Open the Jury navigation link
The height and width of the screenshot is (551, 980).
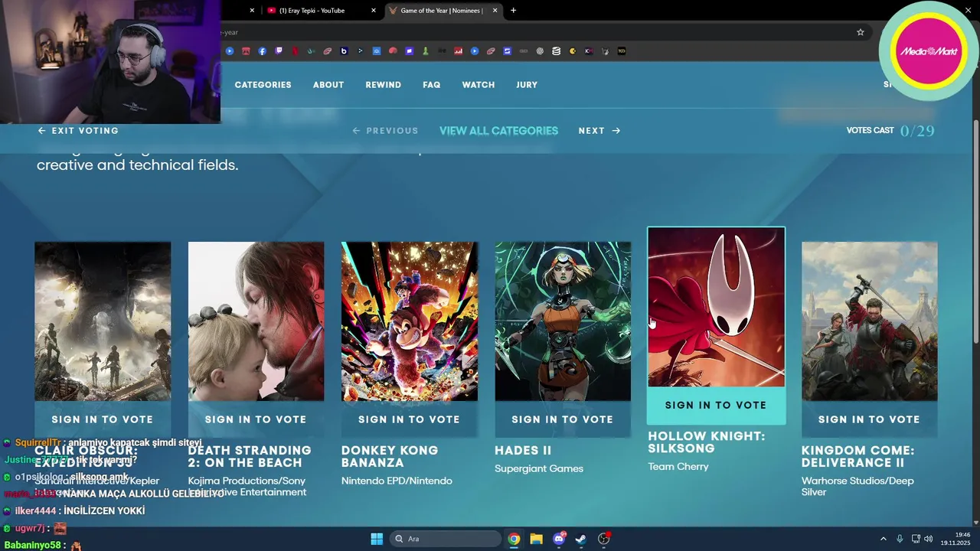[x=527, y=85]
